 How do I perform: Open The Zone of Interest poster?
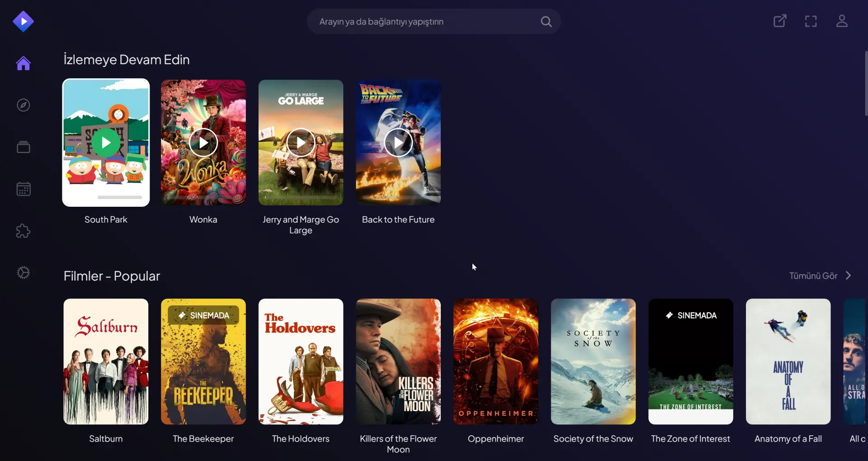pyautogui.click(x=691, y=361)
